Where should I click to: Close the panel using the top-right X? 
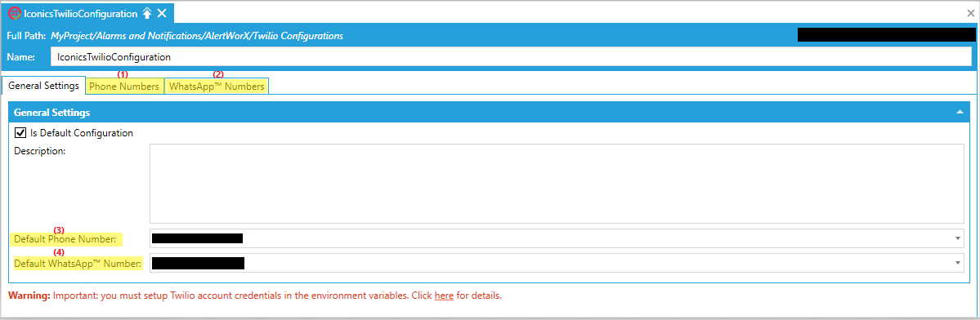(x=971, y=13)
